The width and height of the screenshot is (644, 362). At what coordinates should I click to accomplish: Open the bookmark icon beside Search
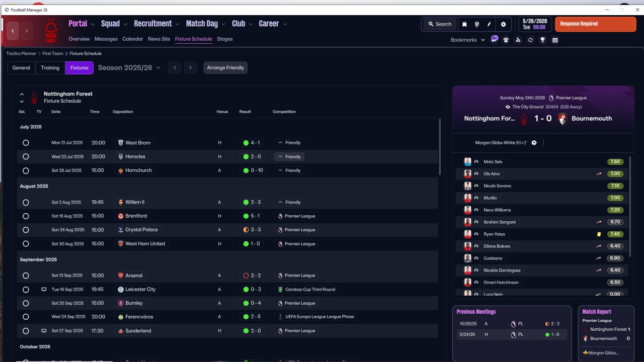(x=464, y=24)
